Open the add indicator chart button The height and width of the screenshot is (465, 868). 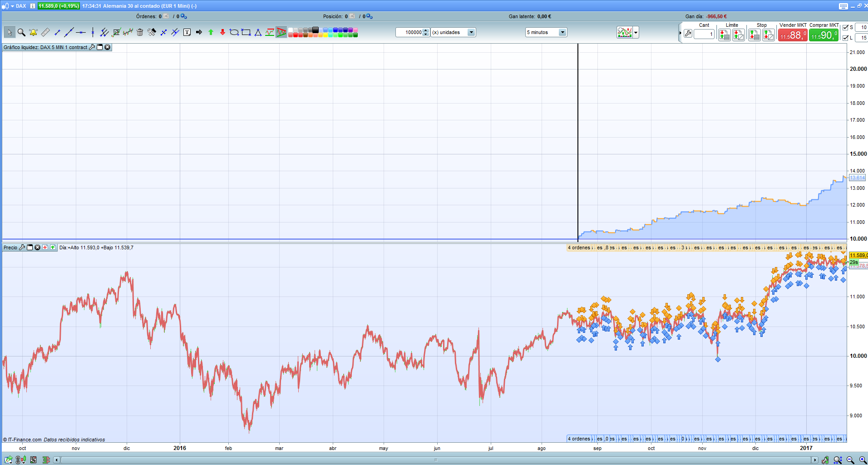(x=625, y=32)
